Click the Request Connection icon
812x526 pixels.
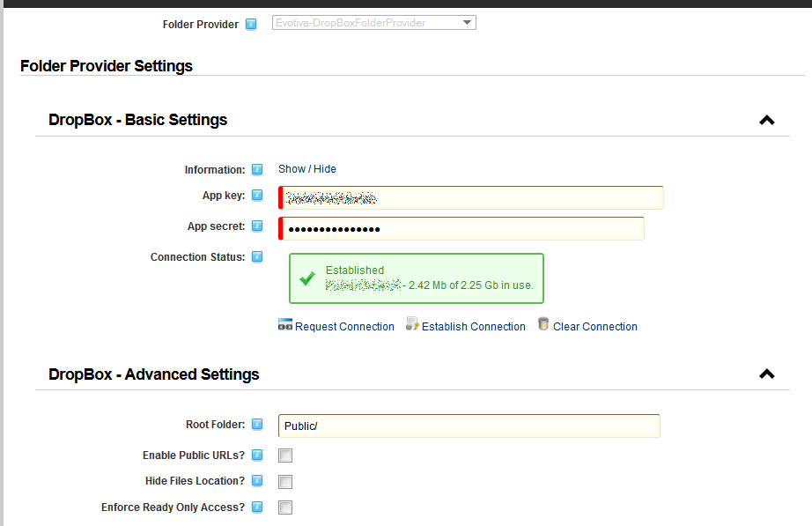tap(285, 324)
